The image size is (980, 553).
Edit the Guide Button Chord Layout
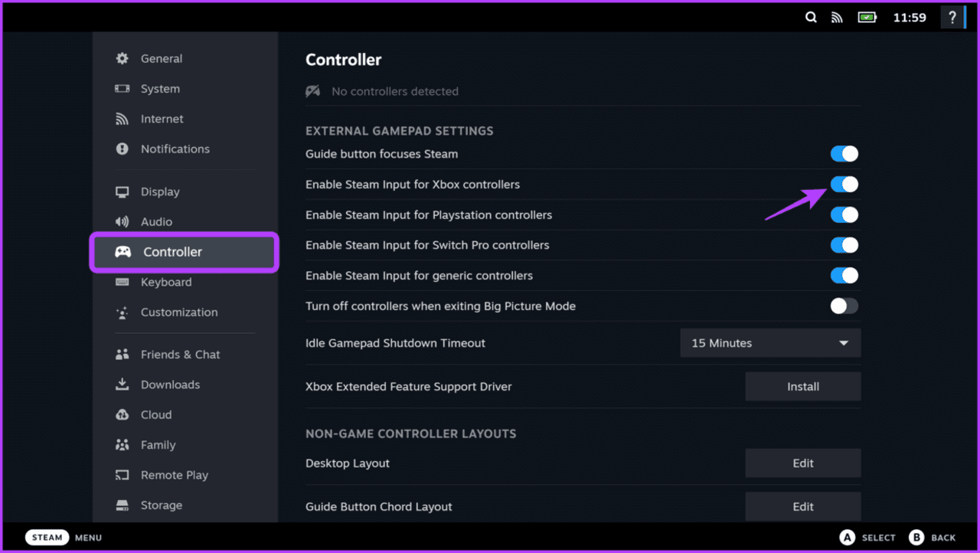coord(803,506)
